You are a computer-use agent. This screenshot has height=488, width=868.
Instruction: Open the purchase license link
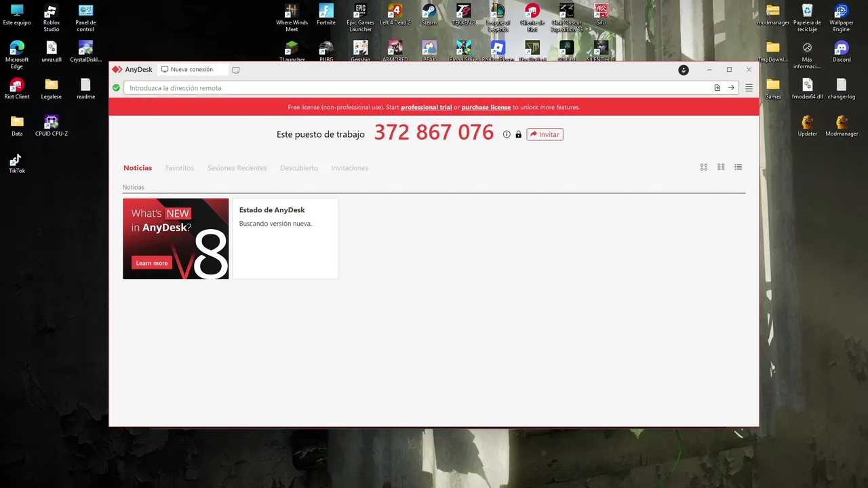tap(486, 107)
